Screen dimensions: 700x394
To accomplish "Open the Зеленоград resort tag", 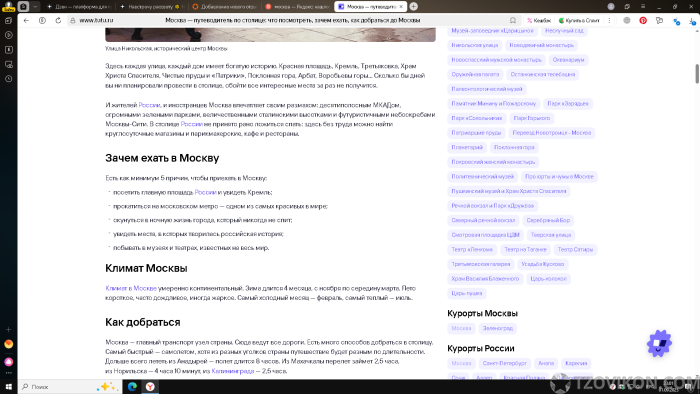I will tap(498, 328).
